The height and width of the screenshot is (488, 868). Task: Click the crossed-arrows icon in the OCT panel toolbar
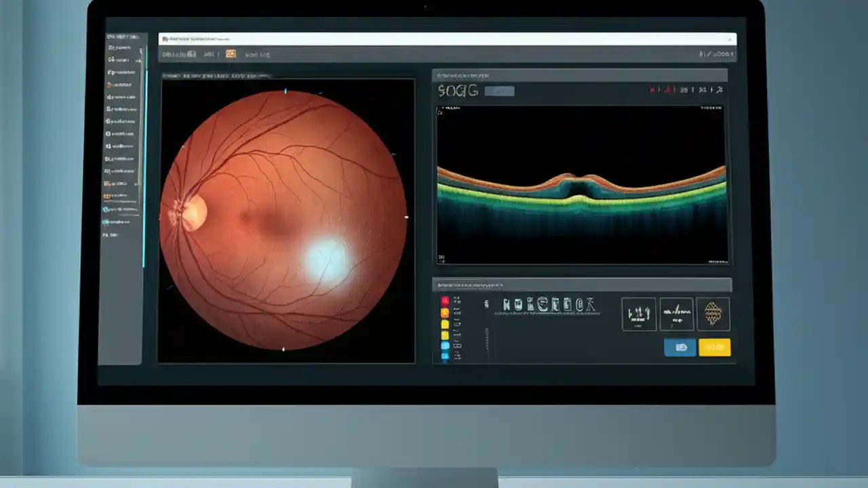pos(720,89)
